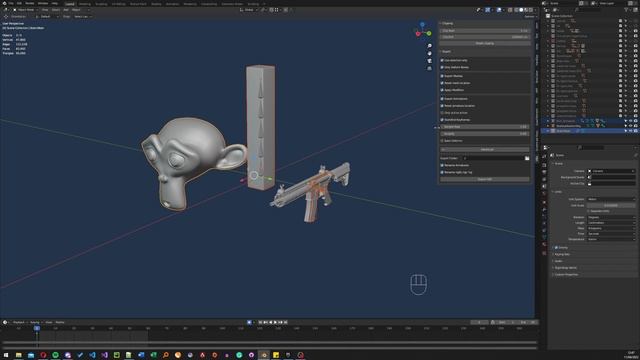This screenshot has height=360, width=640.
Task: Open the Render properties tab
Action: click(544, 165)
